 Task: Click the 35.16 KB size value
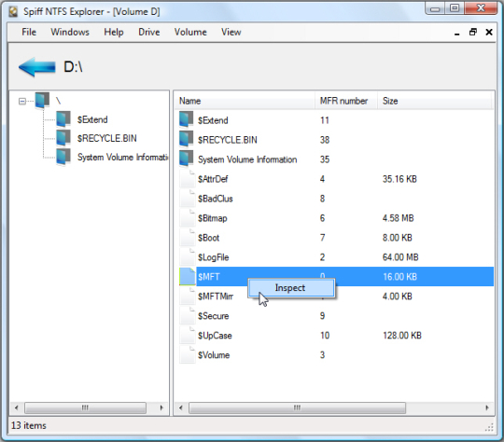click(399, 179)
